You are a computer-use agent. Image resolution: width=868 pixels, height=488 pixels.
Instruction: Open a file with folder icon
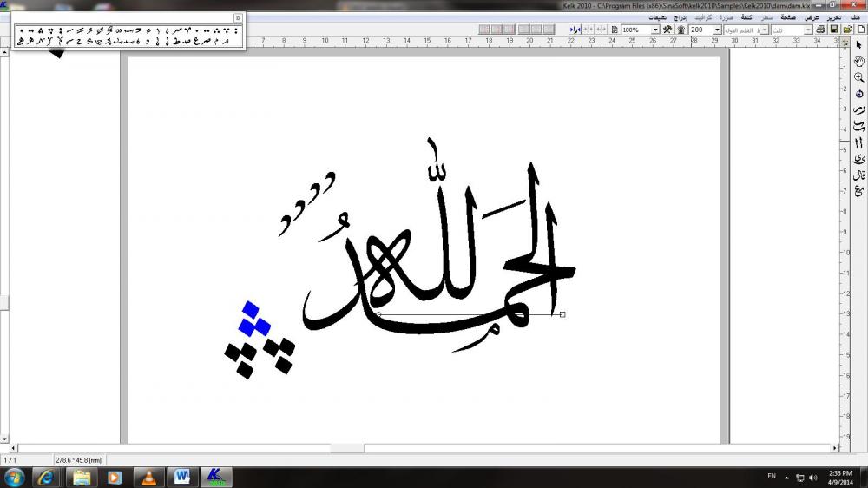847,30
